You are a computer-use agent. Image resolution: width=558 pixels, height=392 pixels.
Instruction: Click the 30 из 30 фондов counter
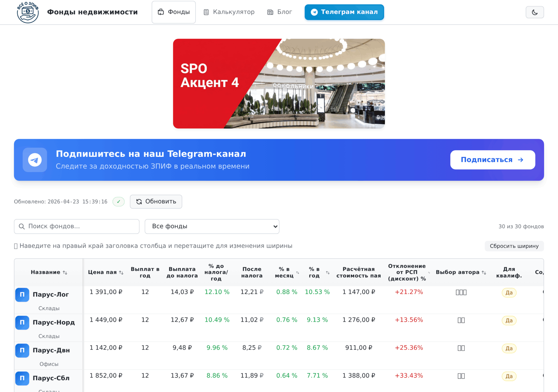click(x=521, y=226)
